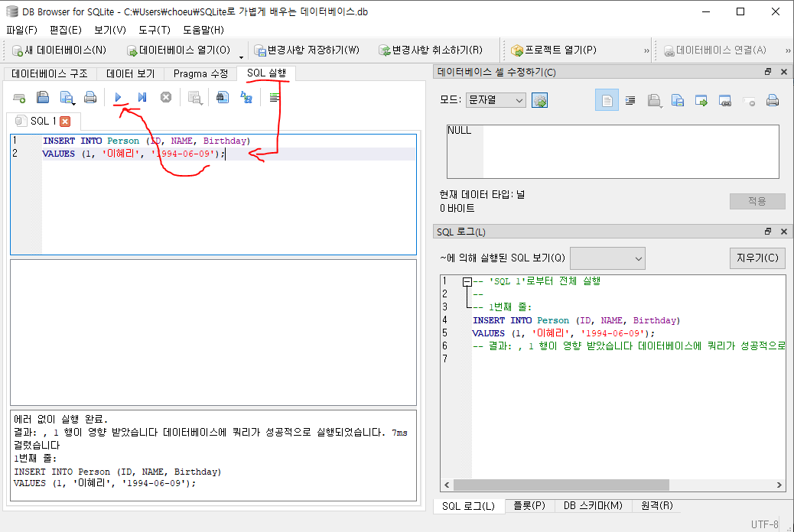
Task: Click 변경사항 취소하기(R) toolbar button
Action: pyautogui.click(x=431, y=50)
